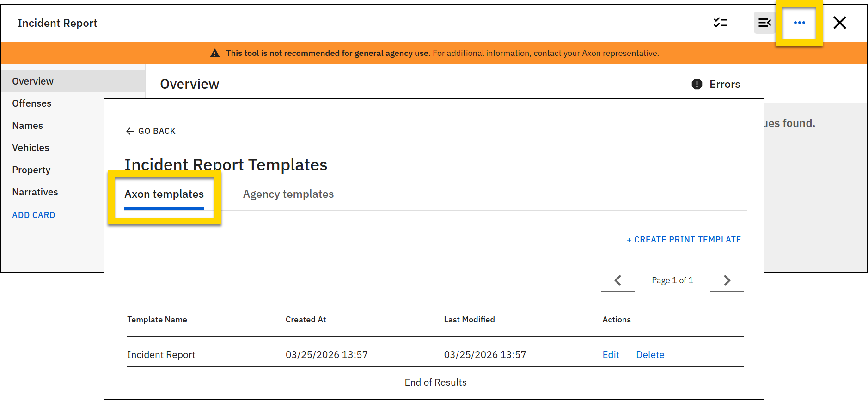The width and height of the screenshot is (868, 400).
Task: Click the End of Results text
Action: [435, 382]
